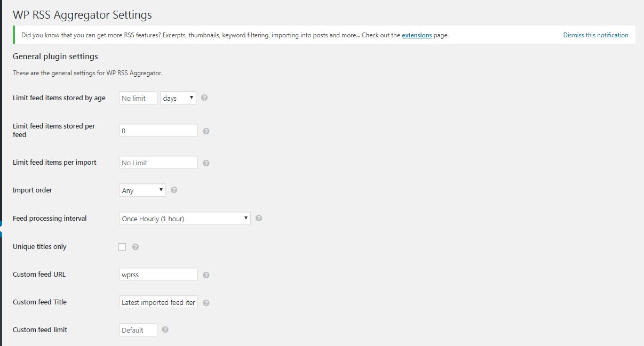Focus the stored per feed field showing 0
Viewport: 644px width, 346px height.
(x=158, y=131)
